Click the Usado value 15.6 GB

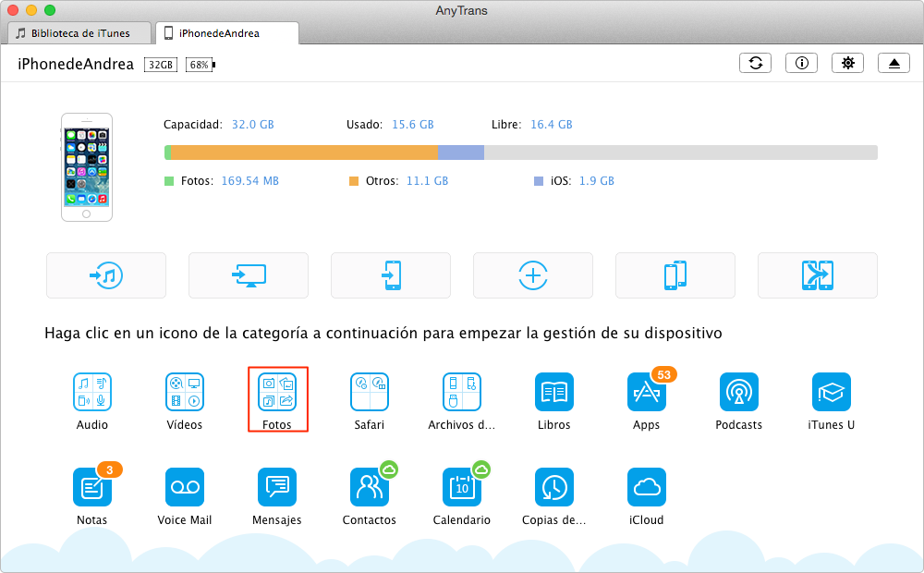click(x=413, y=125)
